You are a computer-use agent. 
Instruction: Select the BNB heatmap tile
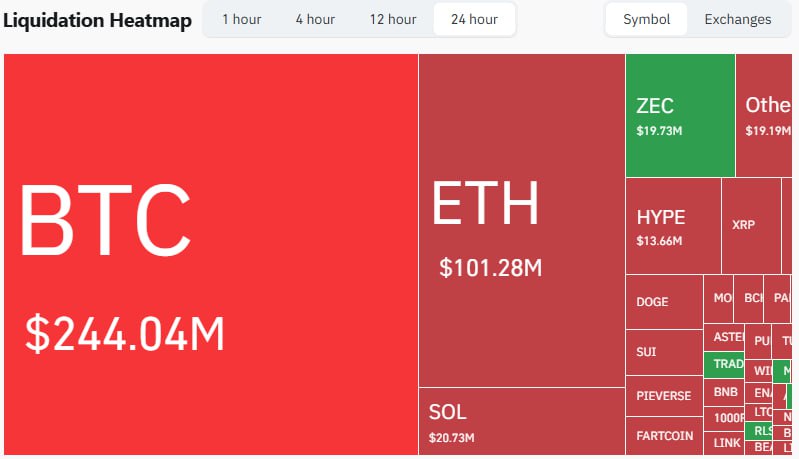(726, 391)
